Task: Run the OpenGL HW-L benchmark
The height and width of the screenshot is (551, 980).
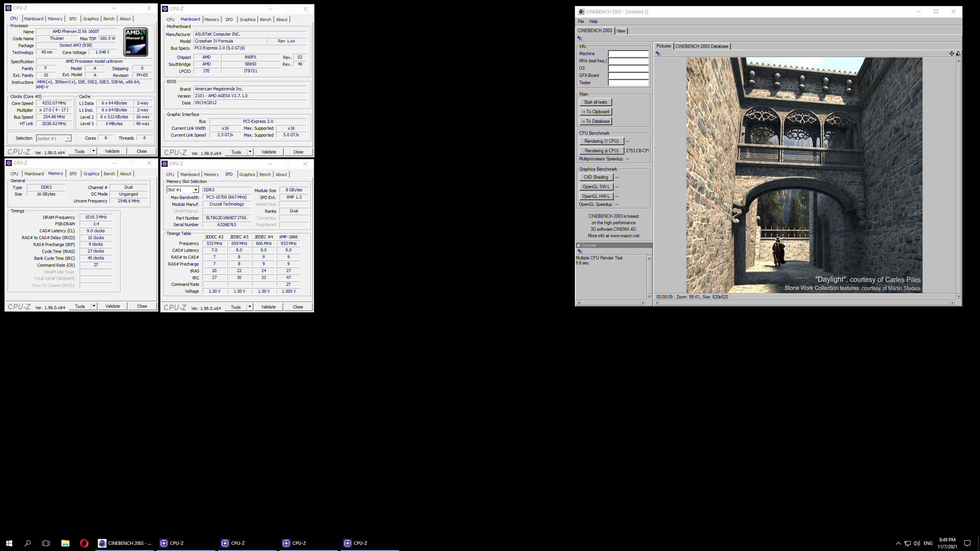Action: (596, 196)
